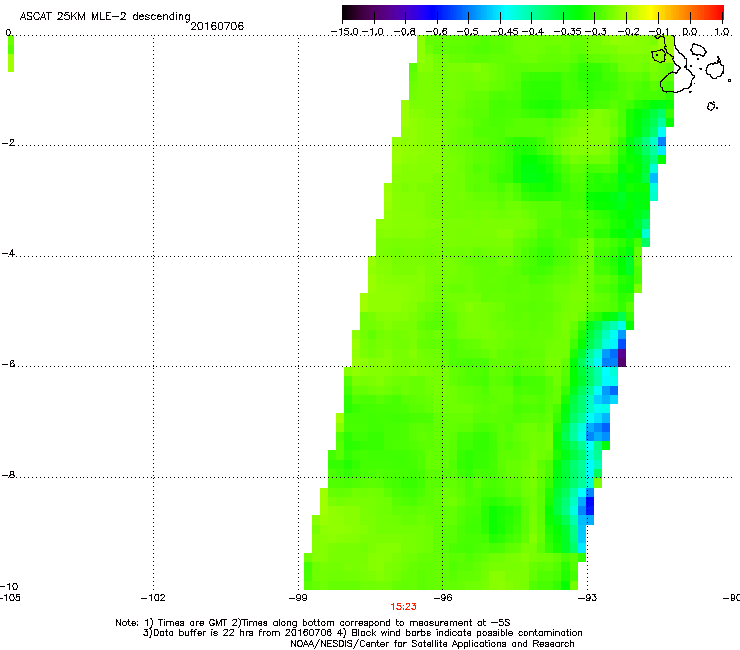Click the '-102' longitude axis label

pos(153,598)
